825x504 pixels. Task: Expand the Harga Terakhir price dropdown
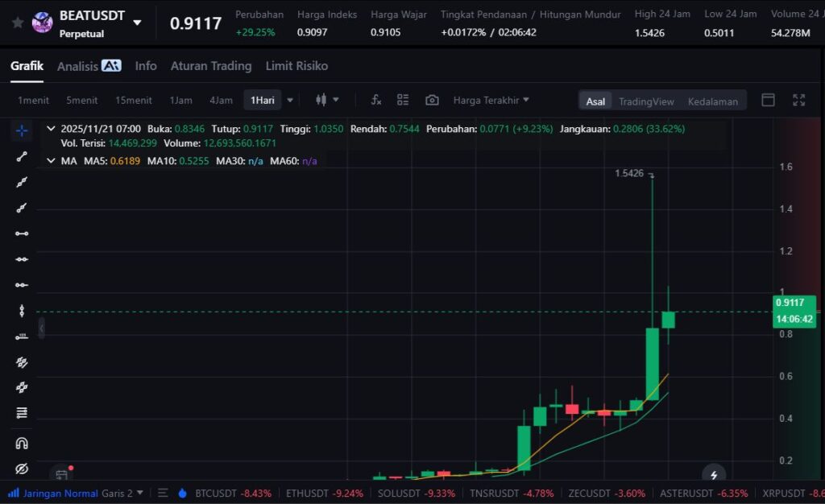[491, 100]
